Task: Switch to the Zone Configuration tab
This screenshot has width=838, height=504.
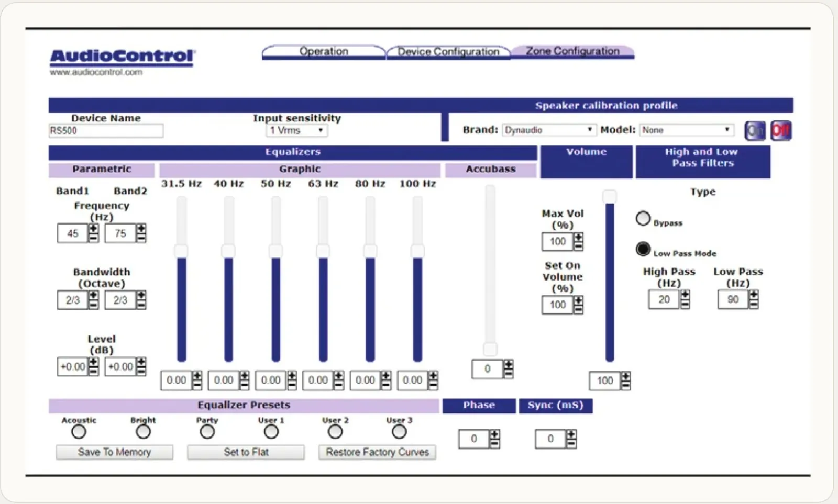Action: tap(572, 51)
